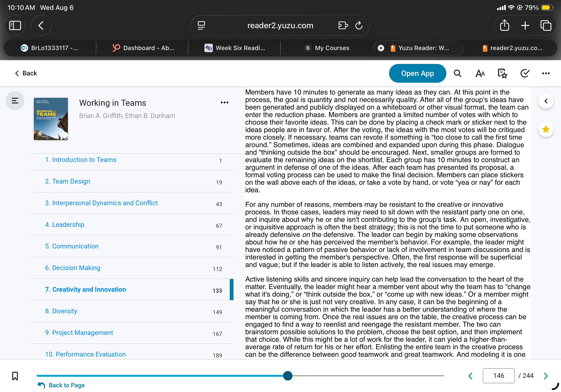Show the tab overview
Screen dimensions: 561x392
pyautogui.click(x=545, y=25)
